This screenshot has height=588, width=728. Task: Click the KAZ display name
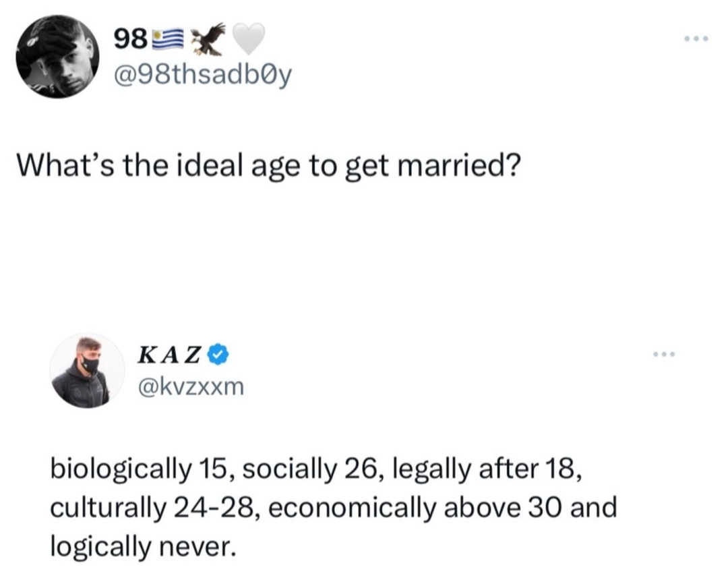[170, 353]
